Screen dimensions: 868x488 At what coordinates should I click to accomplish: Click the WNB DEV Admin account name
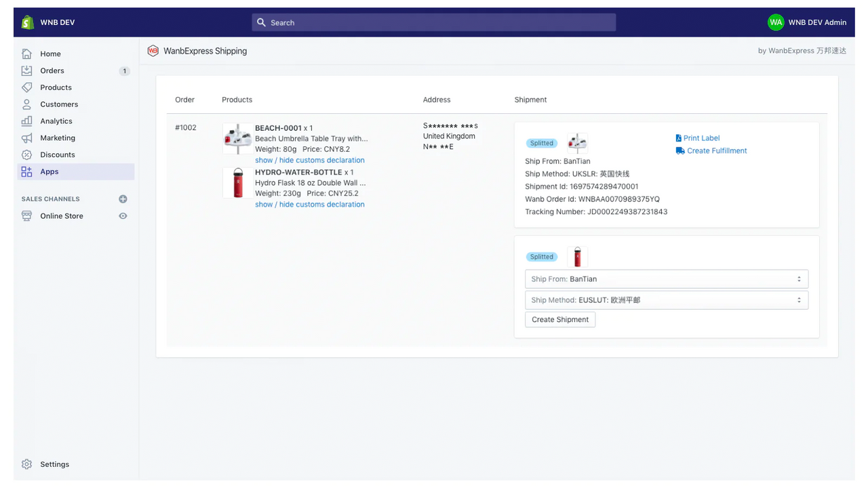(817, 22)
